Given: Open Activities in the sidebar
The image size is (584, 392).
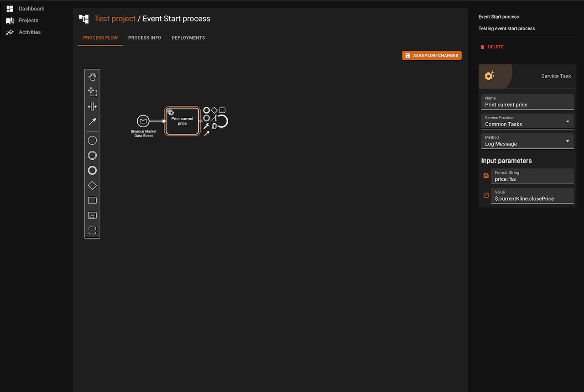Looking at the screenshot, I should [30, 32].
